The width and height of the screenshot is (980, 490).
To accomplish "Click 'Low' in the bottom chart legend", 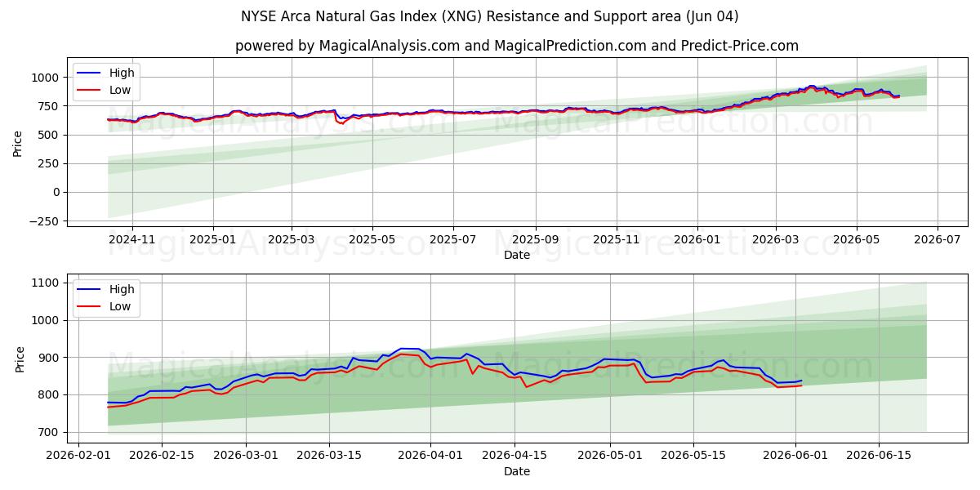I will [120, 307].
